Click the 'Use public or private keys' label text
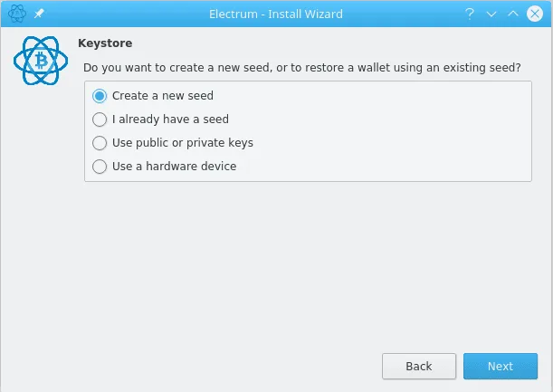 tap(183, 143)
